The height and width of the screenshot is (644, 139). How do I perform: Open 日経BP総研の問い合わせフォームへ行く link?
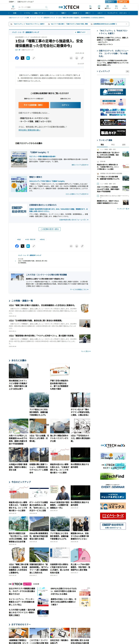pyautogui.click(x=74, y=220)
